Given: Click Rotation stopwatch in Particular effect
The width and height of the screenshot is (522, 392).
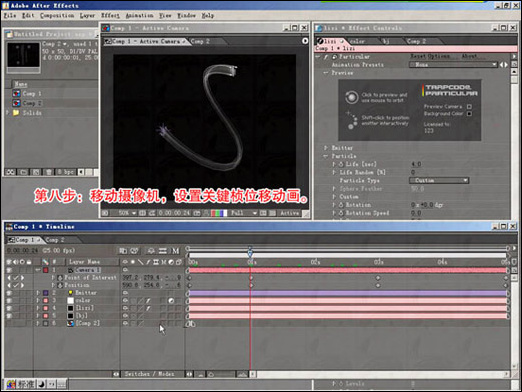Looking at the screenshot, I should pyautogui.click(x=341, y=205).
